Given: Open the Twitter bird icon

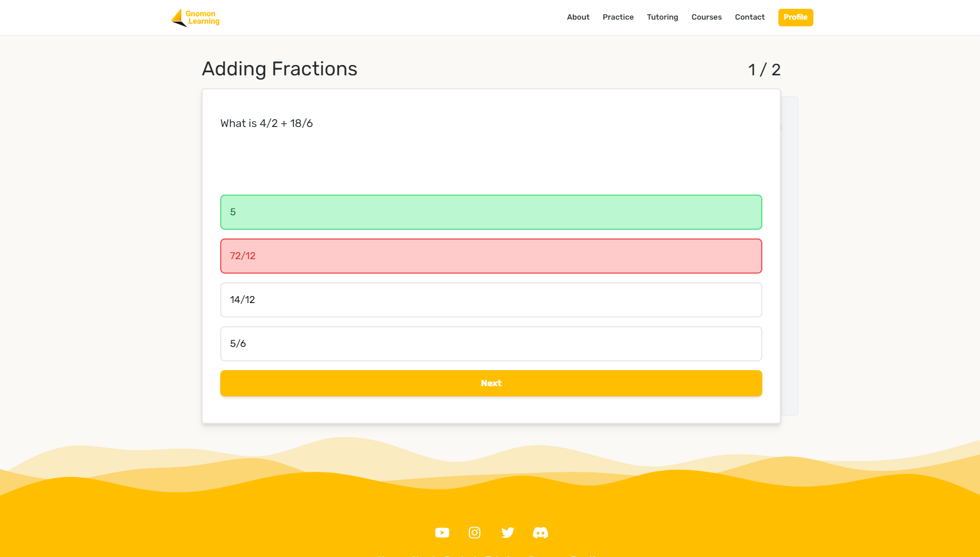Looking at the screenshot, I should (508, 532).
